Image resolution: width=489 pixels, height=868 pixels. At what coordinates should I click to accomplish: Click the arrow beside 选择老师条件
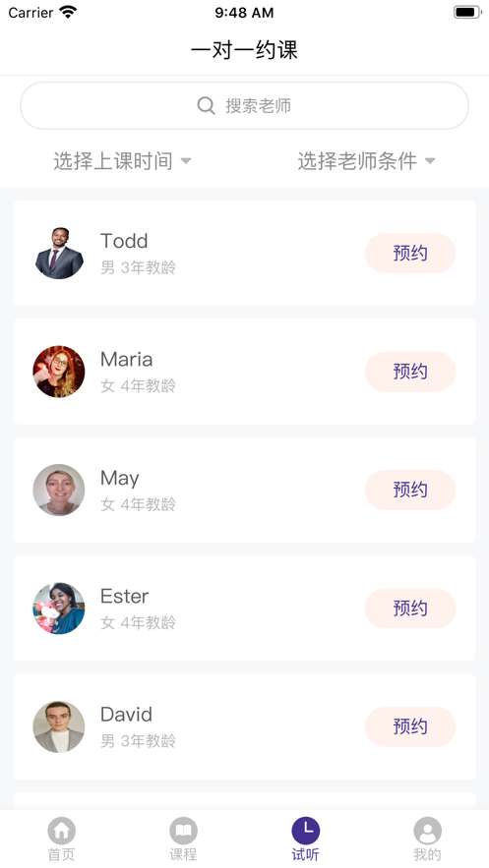pos(430,161)
